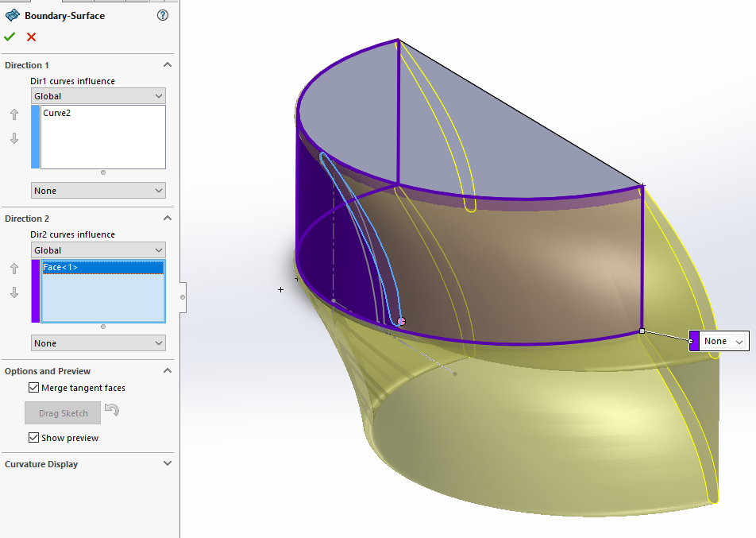Open Direction 2 tangent type None dropdown
This screenshot has width=756, height=538.
(x=98, y=343)
